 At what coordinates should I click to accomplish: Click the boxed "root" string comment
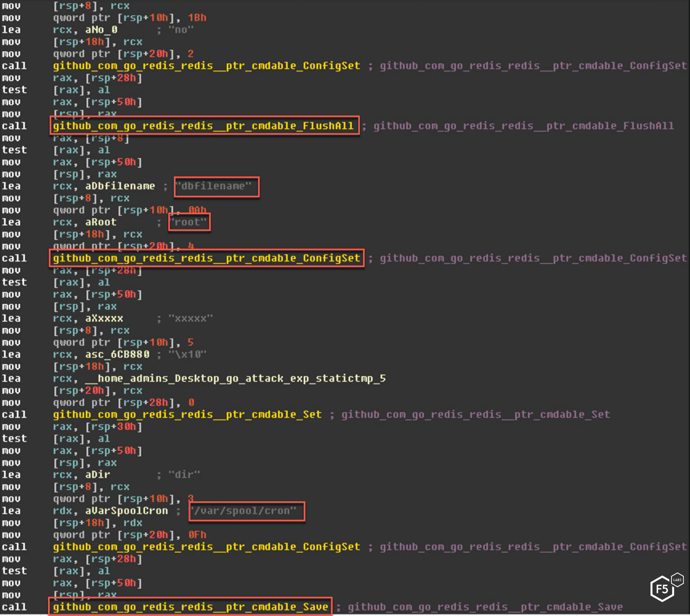point(189,222)
